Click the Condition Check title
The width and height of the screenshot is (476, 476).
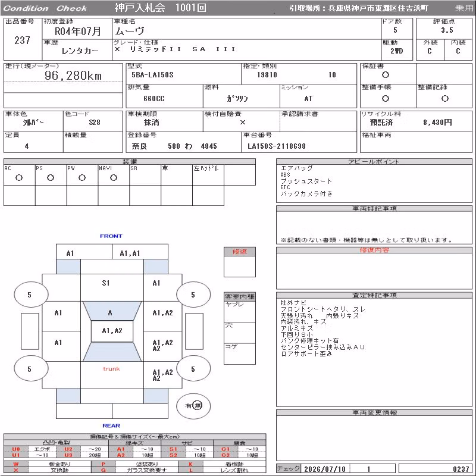coord(45,8)
